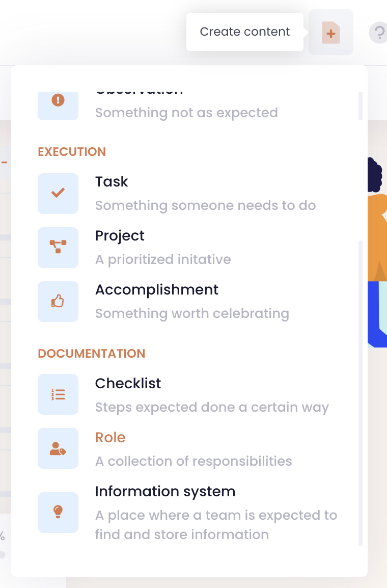Choose the Project menu entry
The height and width of the screenshot is (588, 387).
[x=120, y=236]
